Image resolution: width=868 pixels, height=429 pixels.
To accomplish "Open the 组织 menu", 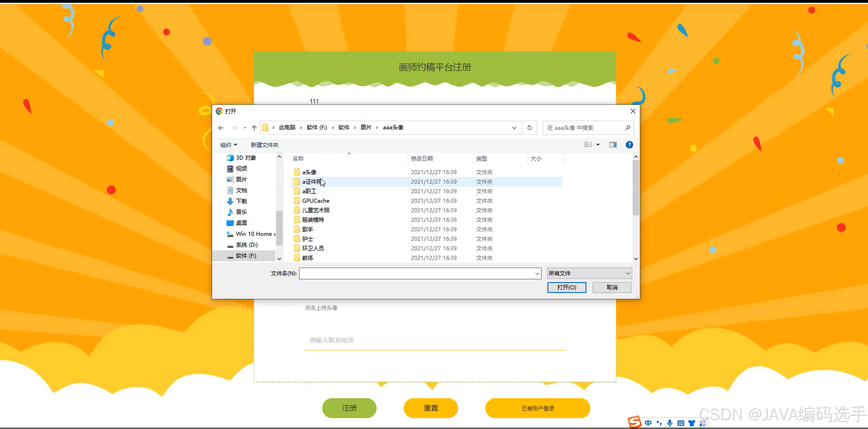I will coord(228,145).
